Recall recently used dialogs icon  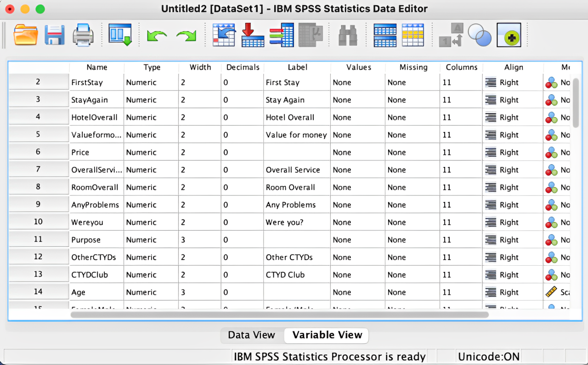120,35
